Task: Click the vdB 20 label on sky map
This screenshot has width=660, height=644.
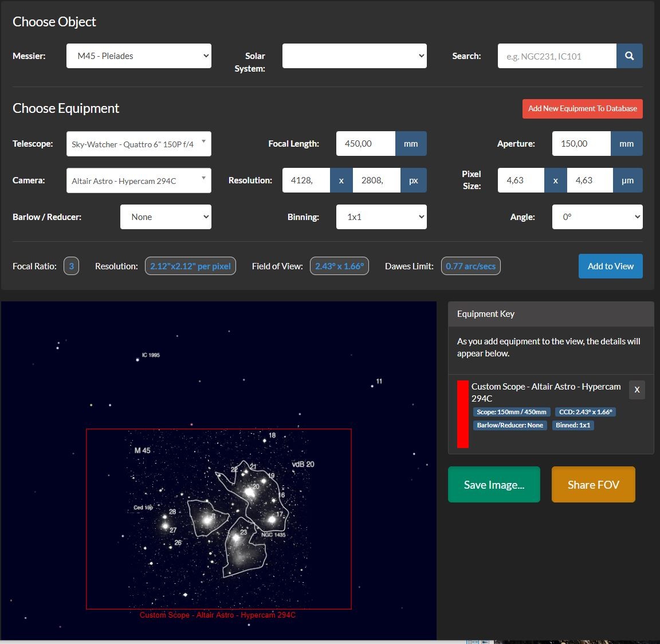Action: (303, 464)
